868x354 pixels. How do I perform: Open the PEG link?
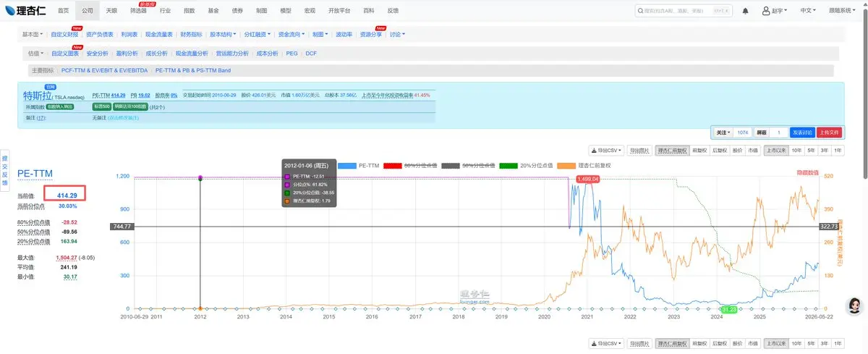pyautogui.click(x=292, y=53)
